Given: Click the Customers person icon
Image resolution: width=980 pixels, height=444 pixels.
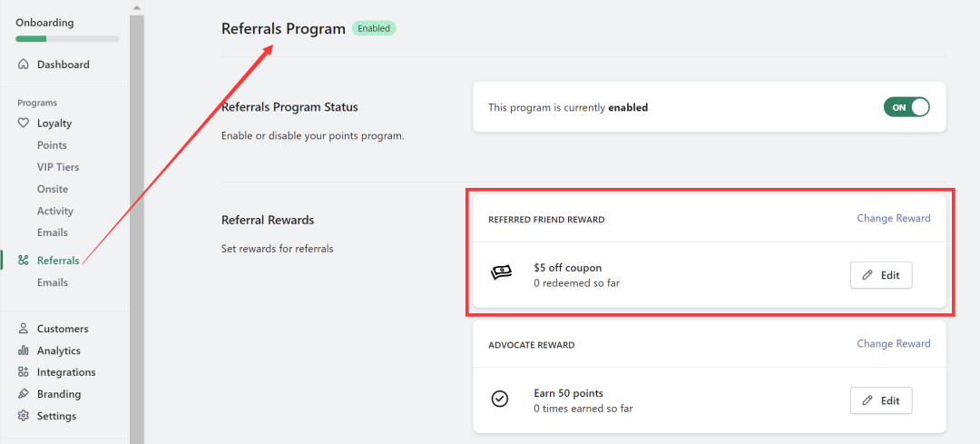Looking at the screenshot, I should tap(24, 329).
